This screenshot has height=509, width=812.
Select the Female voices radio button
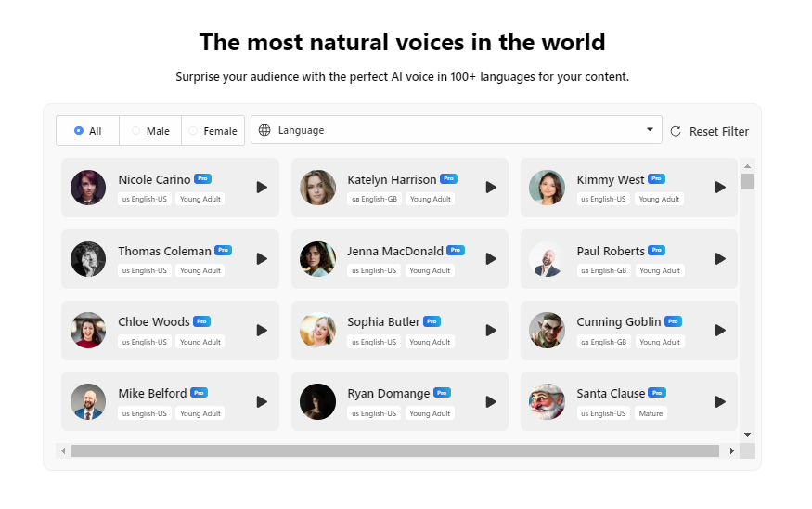(x=193, y=131)
